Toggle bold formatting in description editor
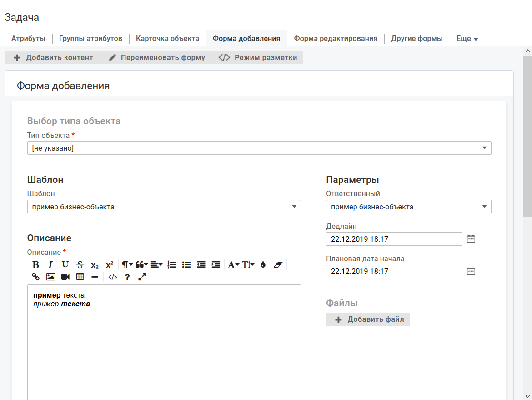Viewport: 532px width, 400px height. (36, 265)
